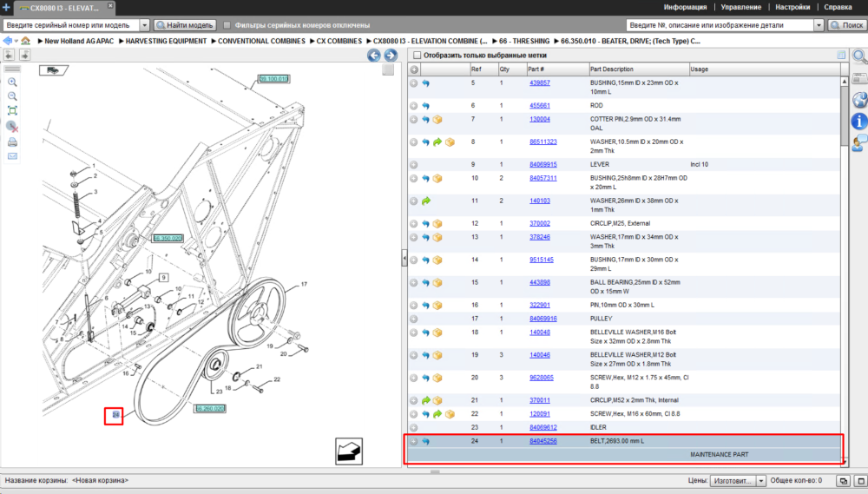Zoom out of the parts diagram

click(x=12, y=96)
